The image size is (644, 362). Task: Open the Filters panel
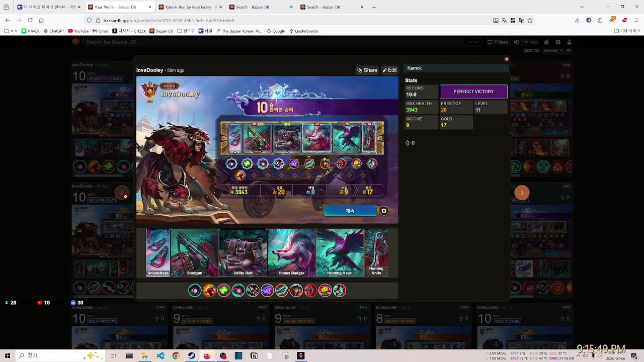point(498,42)
